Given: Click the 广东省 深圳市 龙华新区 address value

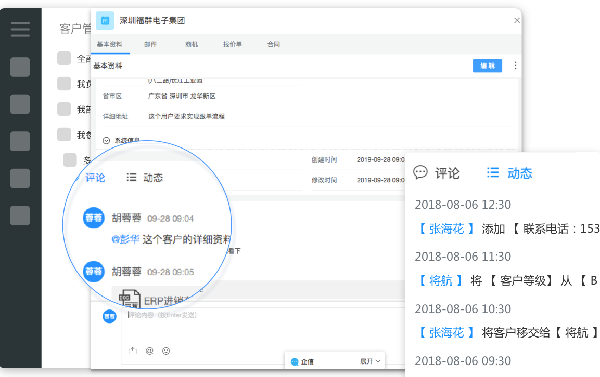Looking at the screenshot, I should click(x=182, y=96).
